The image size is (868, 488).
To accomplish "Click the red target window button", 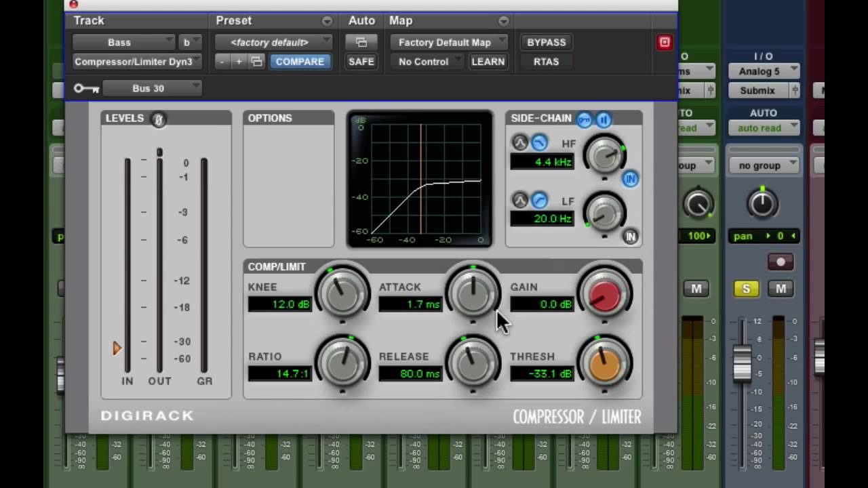I will (x=665, y=42).
